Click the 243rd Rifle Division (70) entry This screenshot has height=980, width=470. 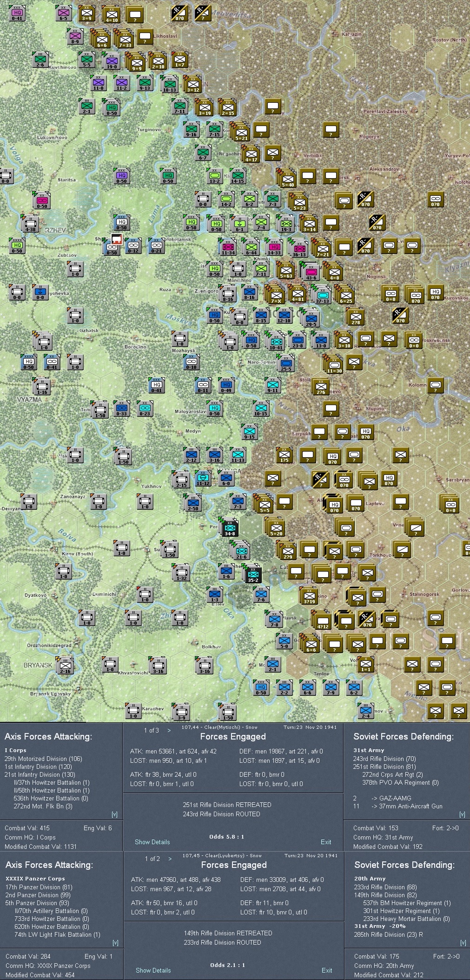pyautogui.click(x=384, y=759)
